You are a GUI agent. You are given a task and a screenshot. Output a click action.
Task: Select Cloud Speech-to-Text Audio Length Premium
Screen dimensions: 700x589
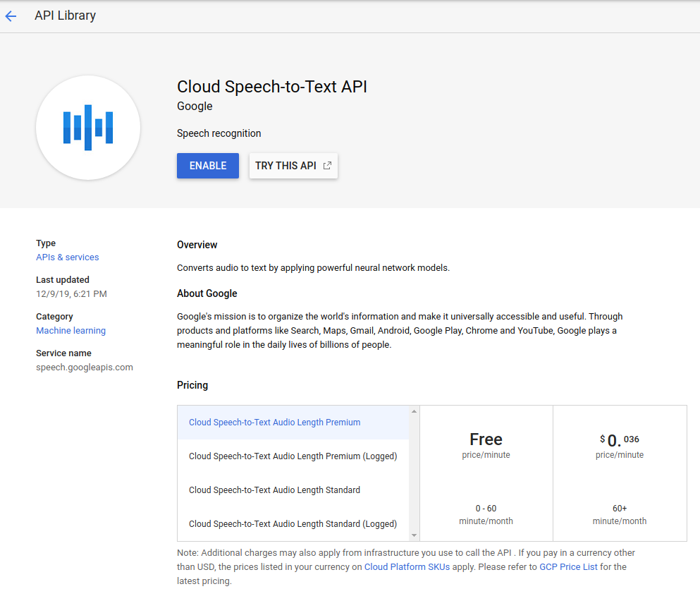(x=293, y=423)
